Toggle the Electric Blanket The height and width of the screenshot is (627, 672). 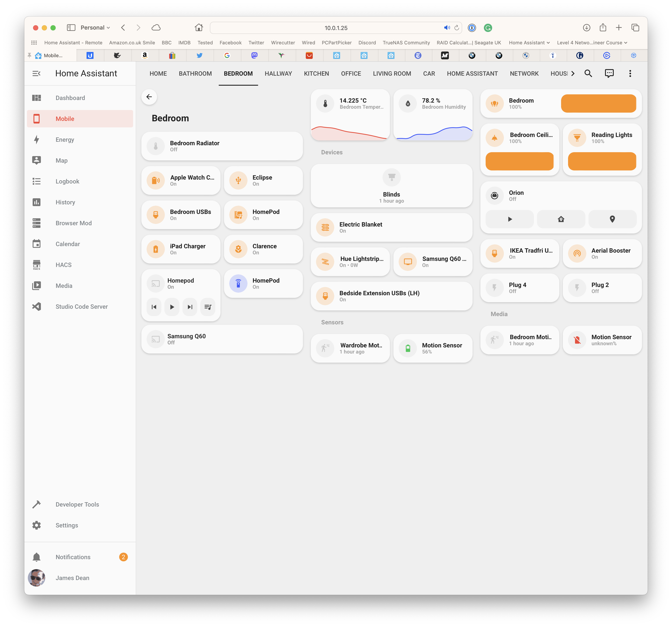[391, 227]
